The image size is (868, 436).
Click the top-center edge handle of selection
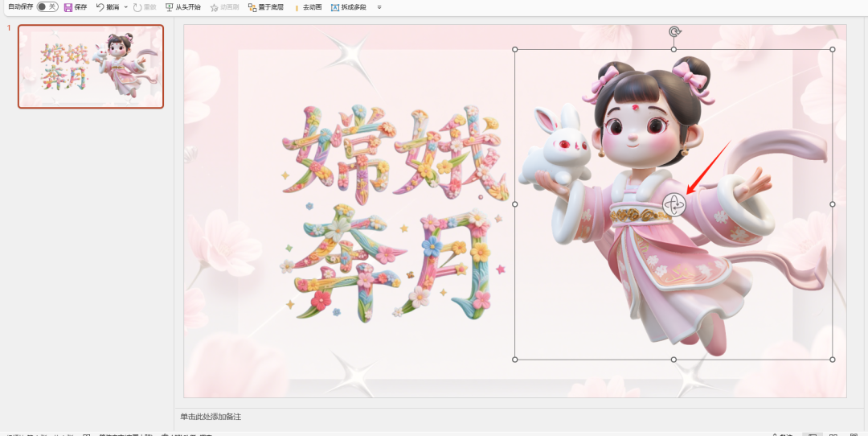click(x=674, y=49)
